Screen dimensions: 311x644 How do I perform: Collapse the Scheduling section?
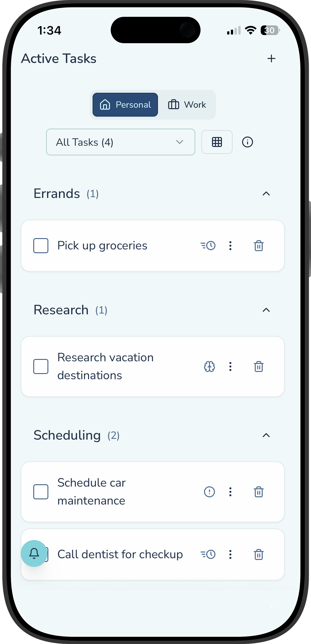(266, 435)
